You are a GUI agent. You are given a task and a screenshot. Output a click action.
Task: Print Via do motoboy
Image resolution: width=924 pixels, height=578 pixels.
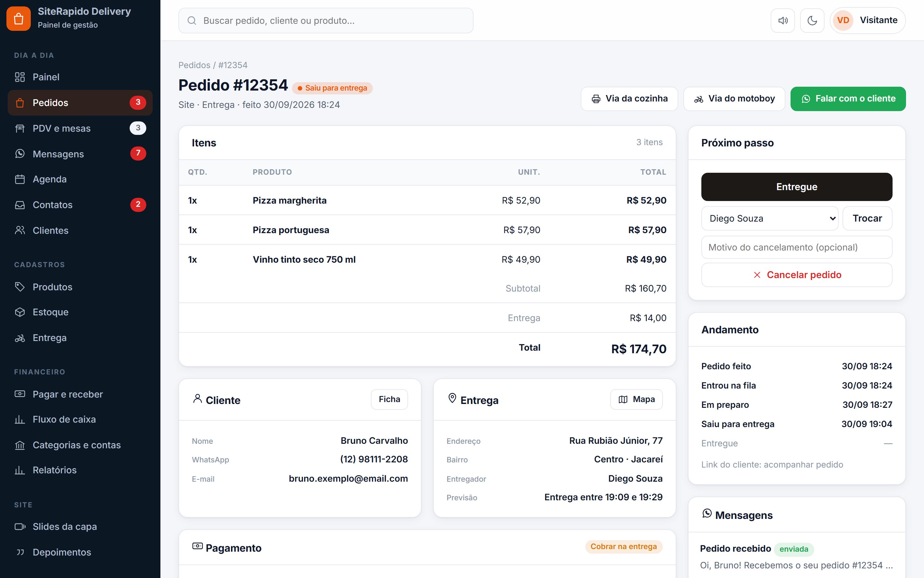point(734,99)
